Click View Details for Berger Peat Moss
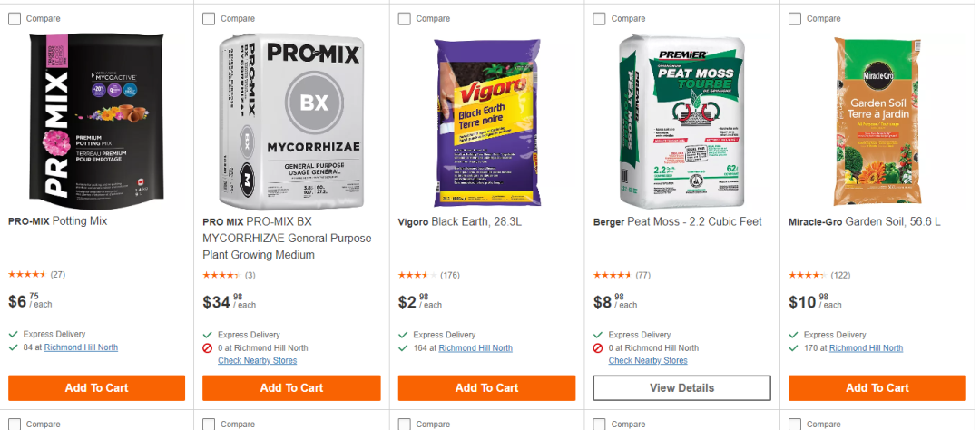This screenshot has height=430, width=980. pos(681,387)
